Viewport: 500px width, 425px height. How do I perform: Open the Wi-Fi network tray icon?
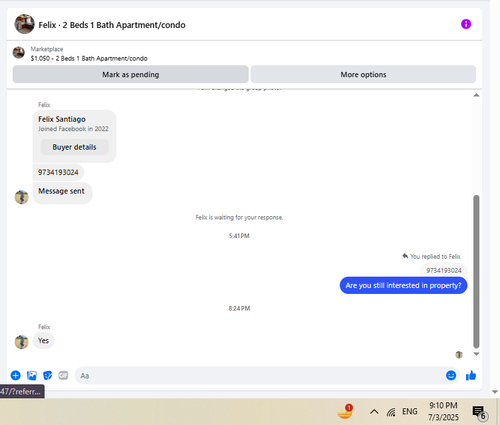391,412
